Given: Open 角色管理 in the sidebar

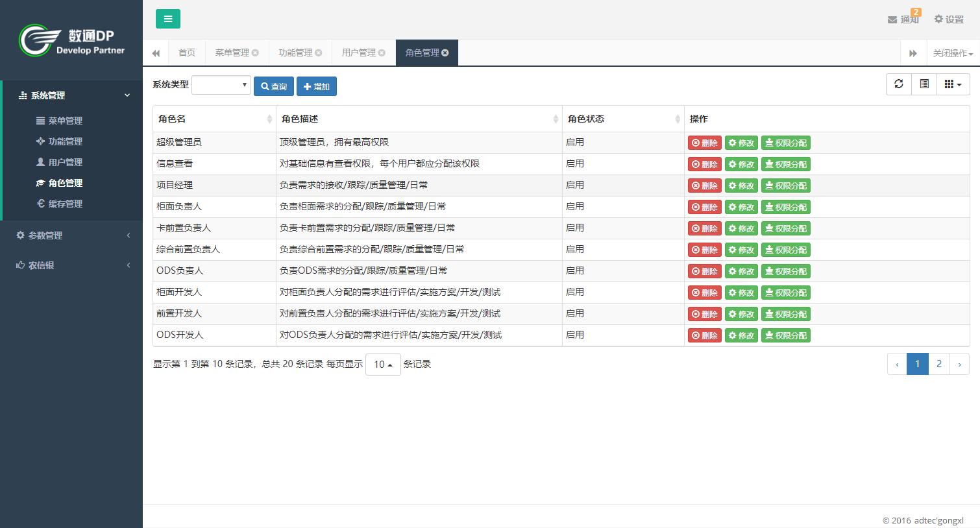Looking at the screenshot, I should [59, 183].
